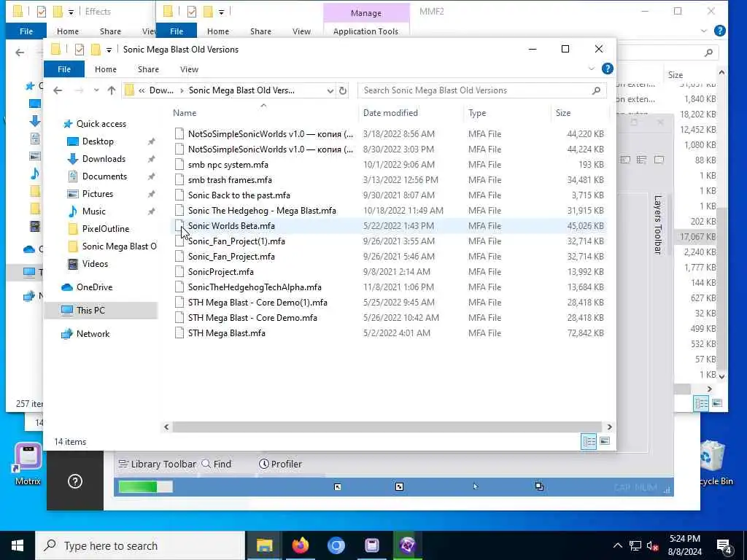Select the file SonicTheHedgehogTechAlpha.mfa
Screen dimensions: 747x560
(x=255, y=287)
